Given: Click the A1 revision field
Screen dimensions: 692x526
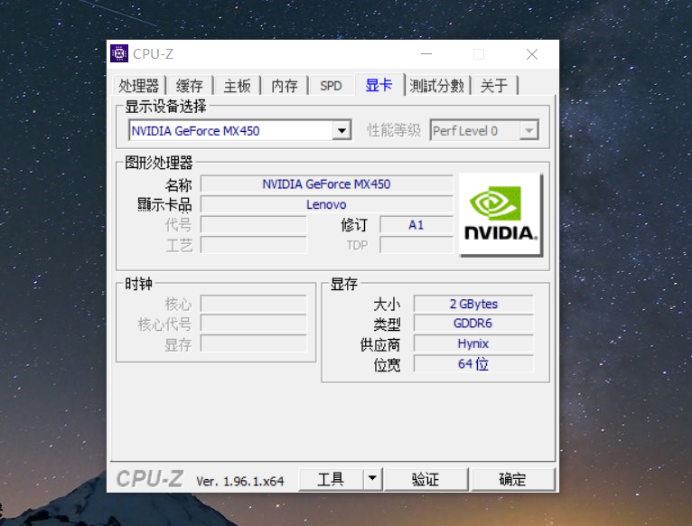Looking at the screenshot, I should (416, 225).
